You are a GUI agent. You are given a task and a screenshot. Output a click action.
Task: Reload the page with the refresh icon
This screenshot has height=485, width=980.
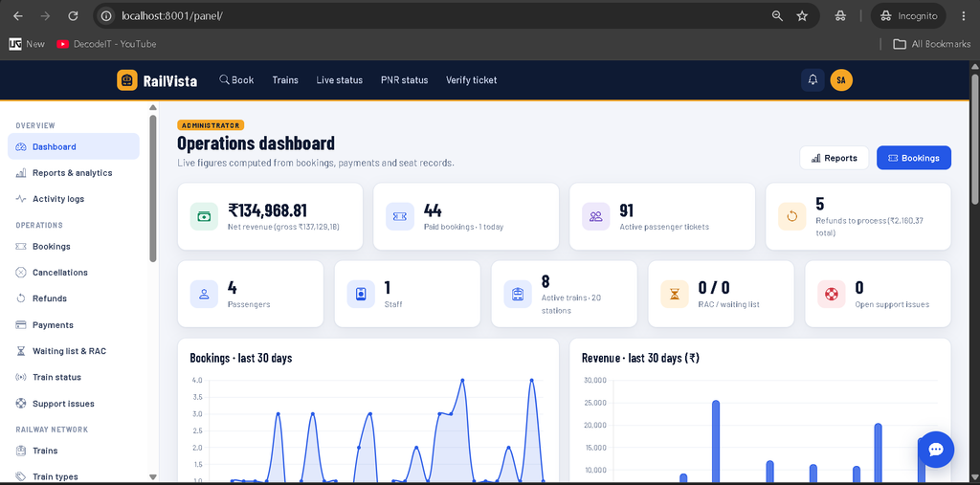(73, 16)
